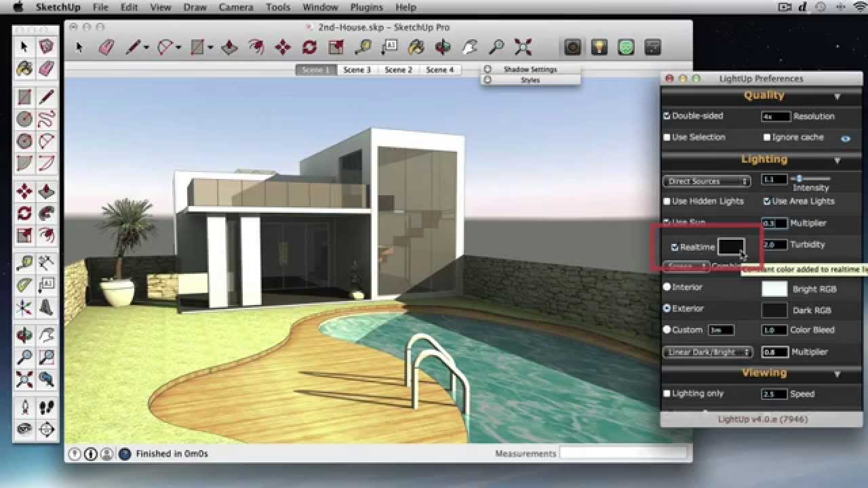The height and width of the screenshot is (488, 868).
Task: Click Pan hand tool in top toolbar
Action: (x=469, y=47)
